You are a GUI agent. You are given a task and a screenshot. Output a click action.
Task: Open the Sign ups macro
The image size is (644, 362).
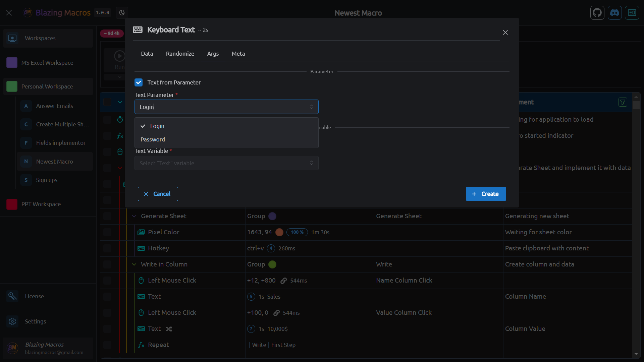click(55, 180)
